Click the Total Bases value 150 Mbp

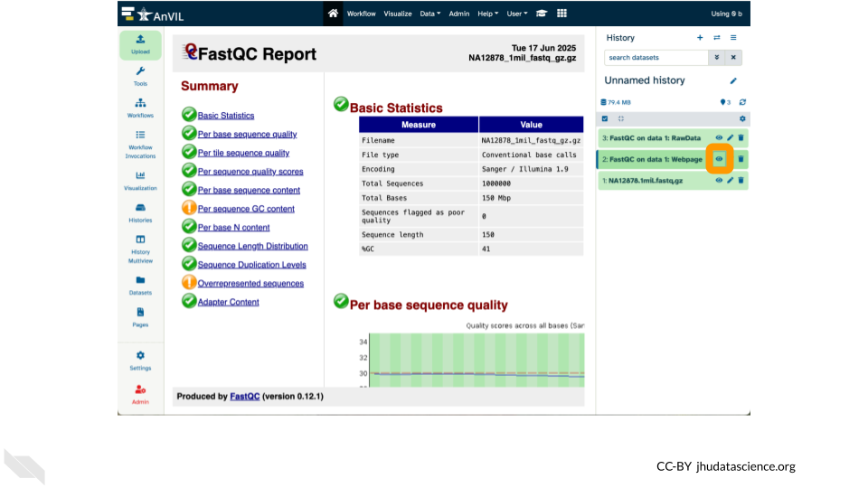click(x=496, y=198)
